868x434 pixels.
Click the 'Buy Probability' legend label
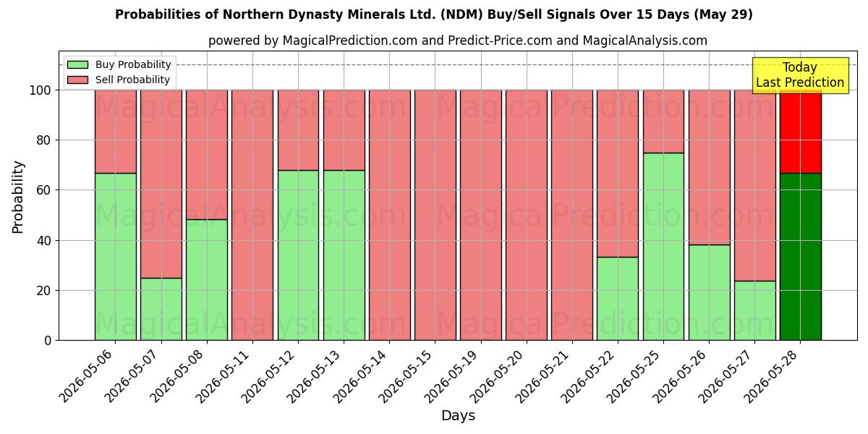[x=133, y=64]
